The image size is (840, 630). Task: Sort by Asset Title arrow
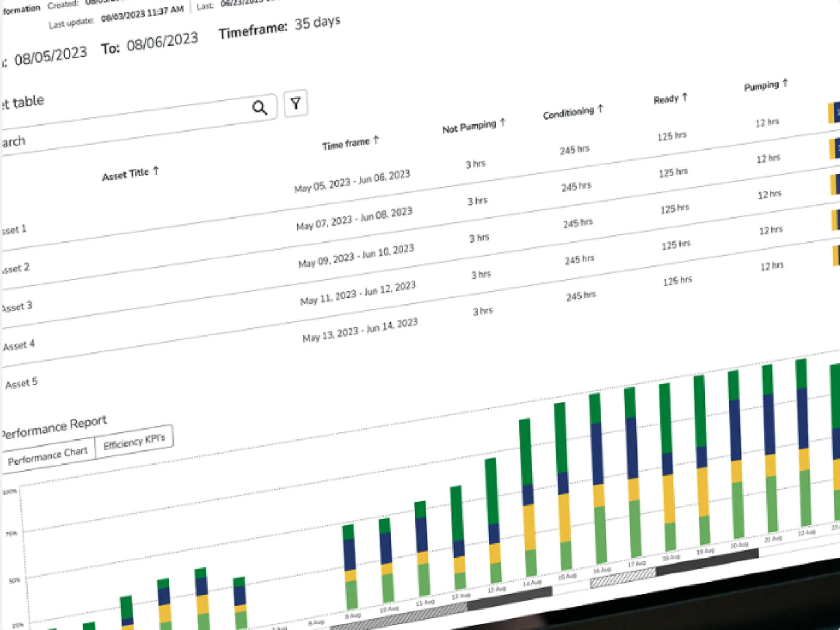coord(156,170)
